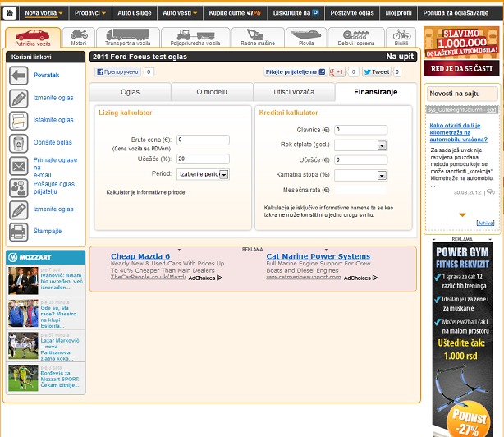Open the home icon in top navigation
The image size is (504, 437).
click(9, 13)
